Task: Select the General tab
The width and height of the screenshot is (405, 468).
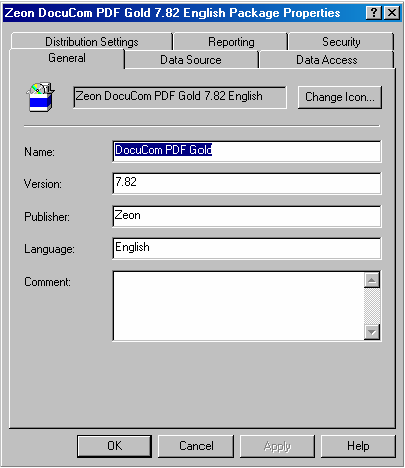Action: click(x=67, y=58)
